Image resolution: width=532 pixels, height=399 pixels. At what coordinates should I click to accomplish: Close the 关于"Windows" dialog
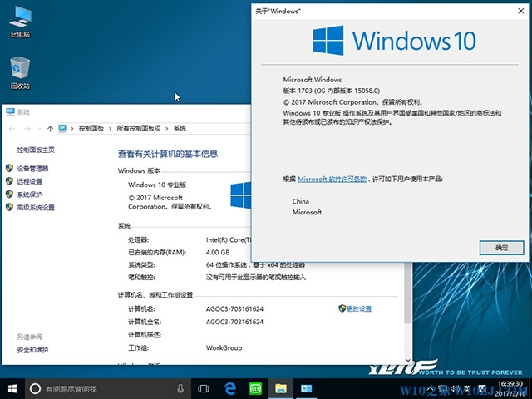coord(521,11)
